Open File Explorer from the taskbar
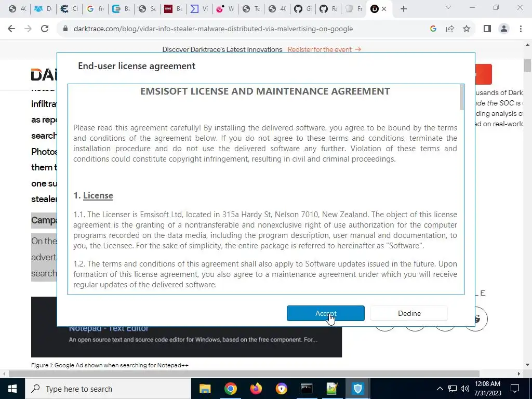The image size is (532, 399). [x=205, y=389]
